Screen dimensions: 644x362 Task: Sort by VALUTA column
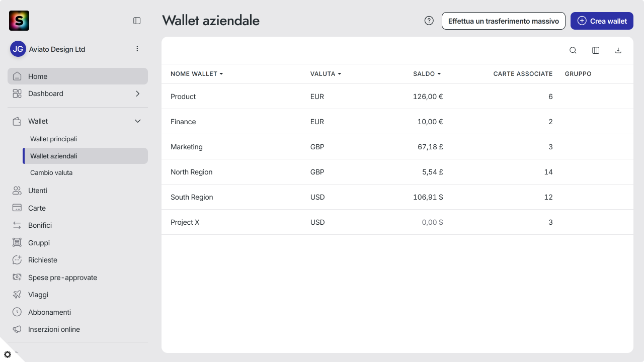pyautogui.click(x=326, y=74)
